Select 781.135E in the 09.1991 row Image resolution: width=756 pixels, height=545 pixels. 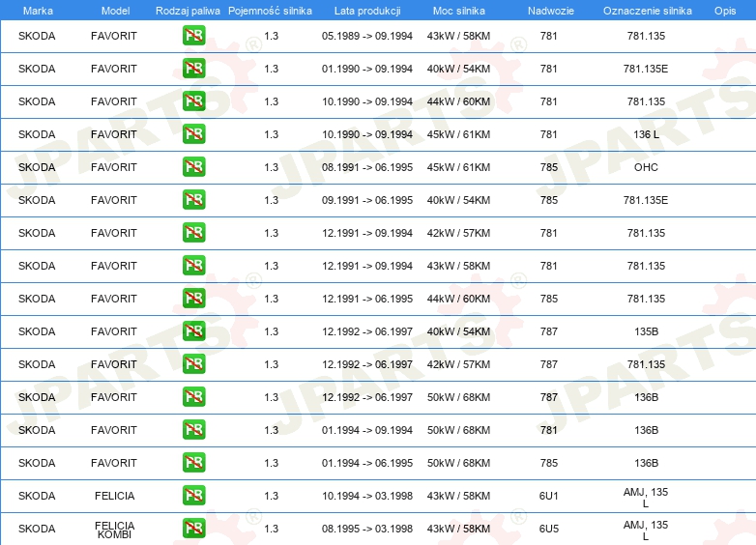point(646,200)
